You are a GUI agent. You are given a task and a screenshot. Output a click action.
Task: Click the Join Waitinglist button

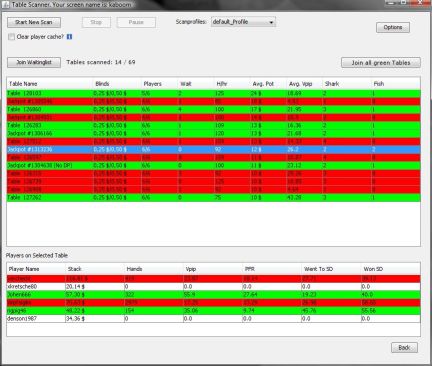[34, 62]
